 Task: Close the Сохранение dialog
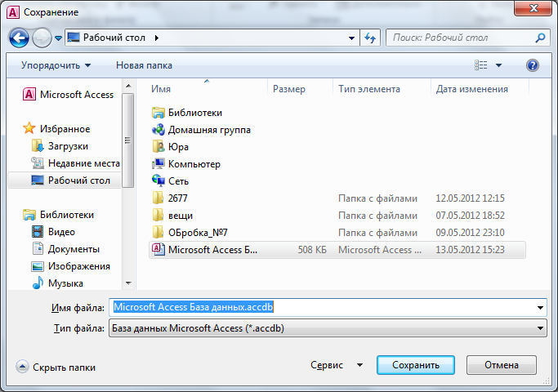533,8
